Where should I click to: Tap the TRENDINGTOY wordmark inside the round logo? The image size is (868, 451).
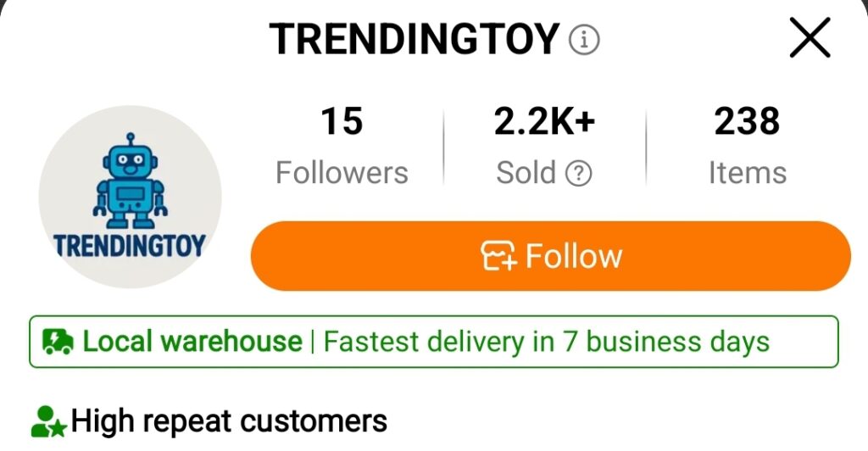click(x=130, y=246)
